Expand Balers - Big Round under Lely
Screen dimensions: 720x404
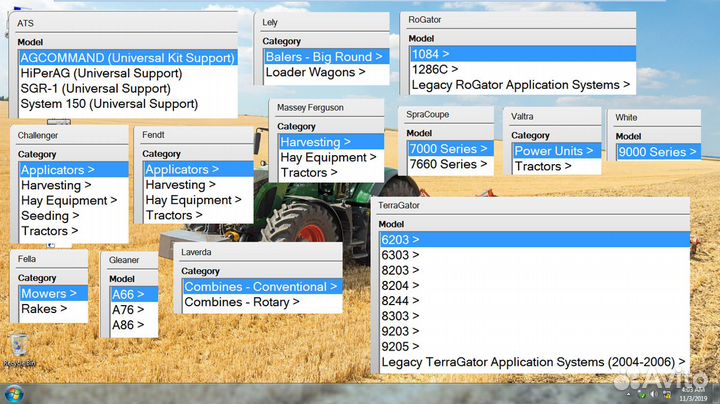324,57
